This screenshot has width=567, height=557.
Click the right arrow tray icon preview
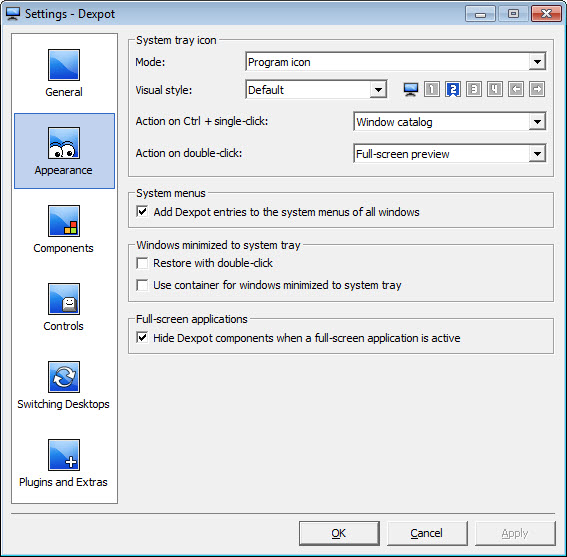click(x=537, y=89)
